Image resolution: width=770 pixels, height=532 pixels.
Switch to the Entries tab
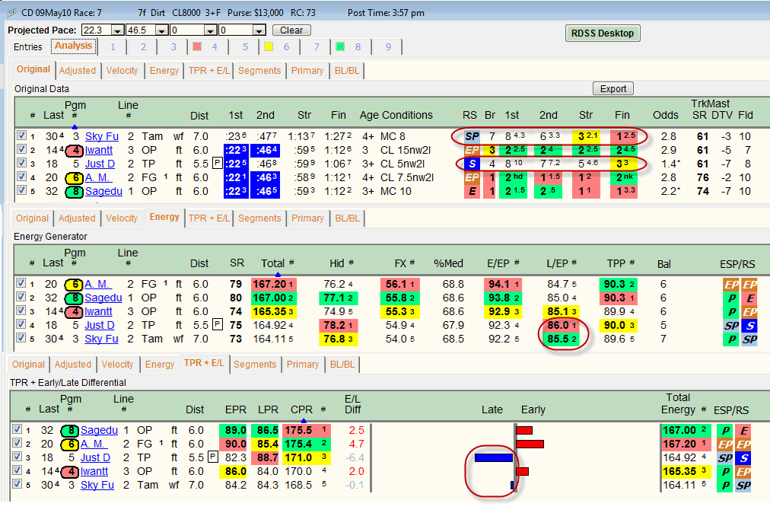point(28,47)
